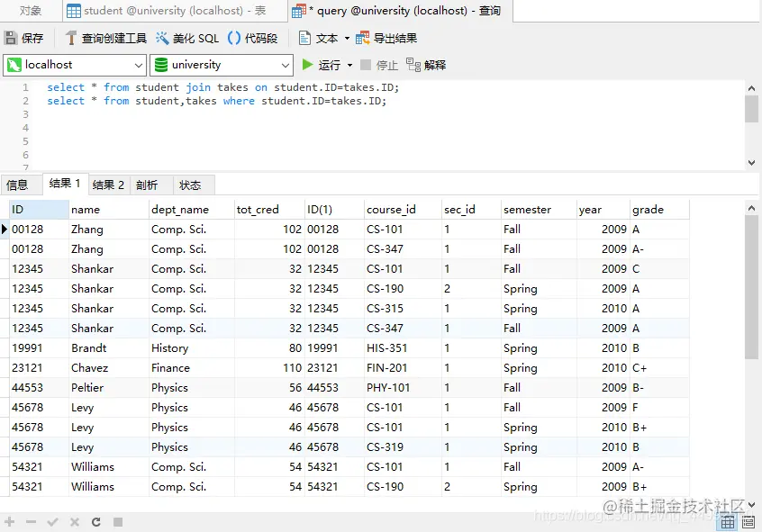The image size is (762, 532).
Task: Click the sec_id column header
Action: tap(471, 210)
